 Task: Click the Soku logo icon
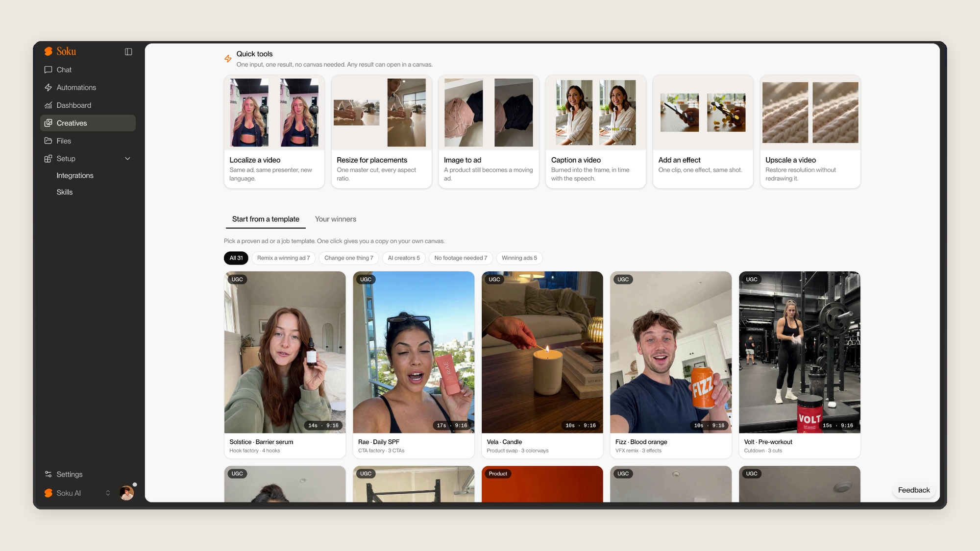[x=49, y=51]
